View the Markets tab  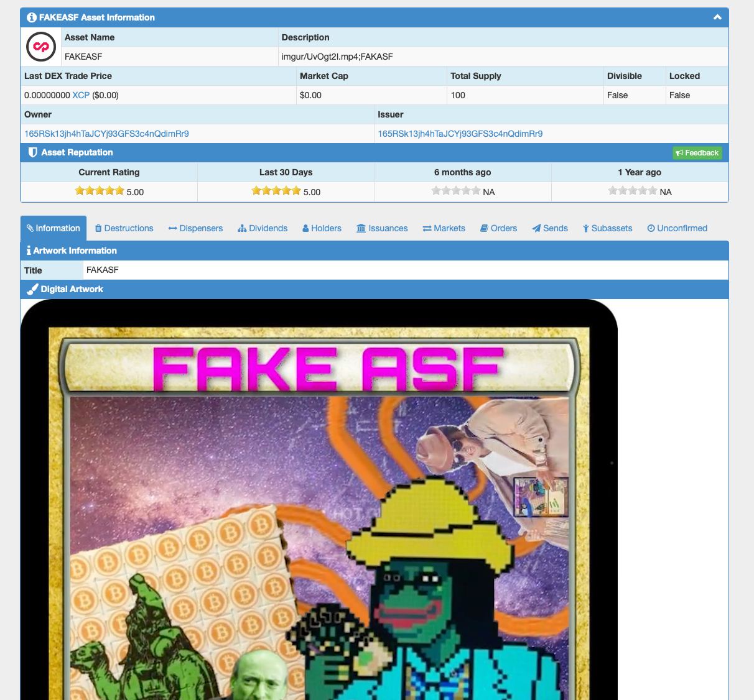click(x=444, y=228)
